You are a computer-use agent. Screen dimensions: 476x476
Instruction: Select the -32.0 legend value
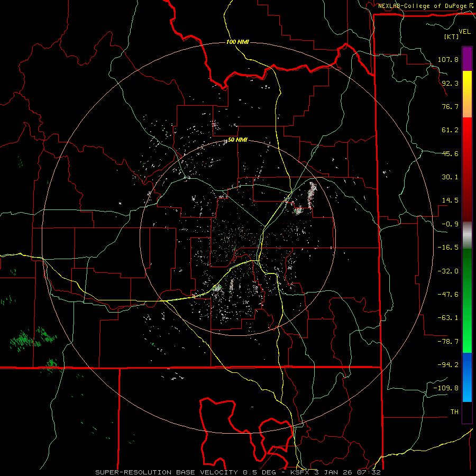(448, 271)
